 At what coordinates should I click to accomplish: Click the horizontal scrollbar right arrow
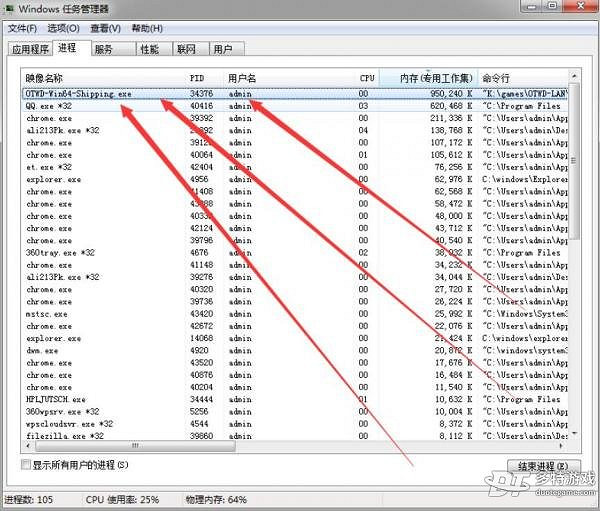pyautogui.click(x=561, y=446)
